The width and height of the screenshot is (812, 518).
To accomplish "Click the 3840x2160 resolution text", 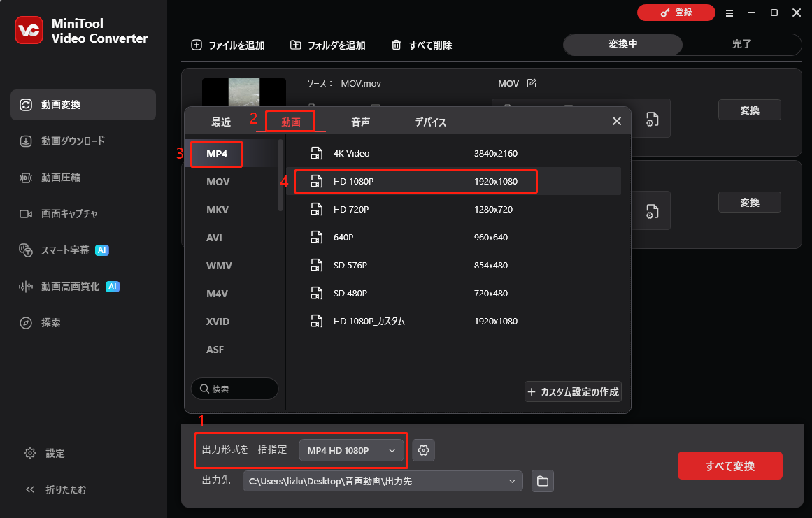I will pyautogui.click(x=496, y=153).
